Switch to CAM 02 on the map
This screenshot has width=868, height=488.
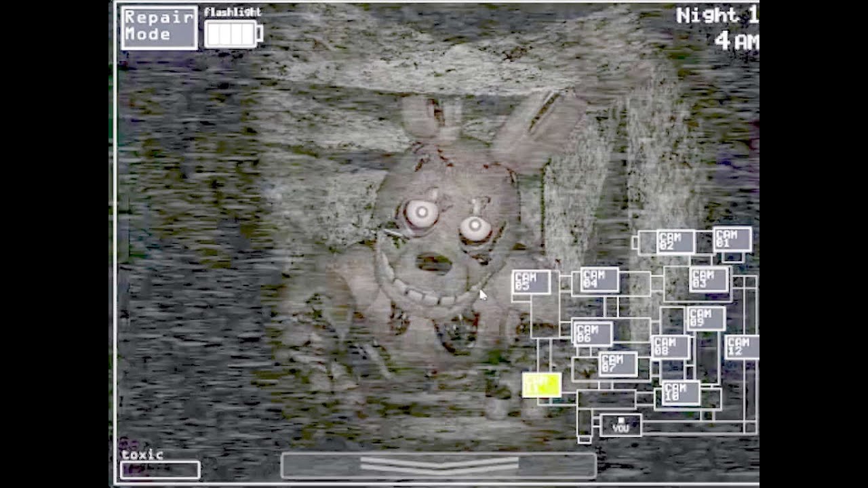click(x=675, y=242)
